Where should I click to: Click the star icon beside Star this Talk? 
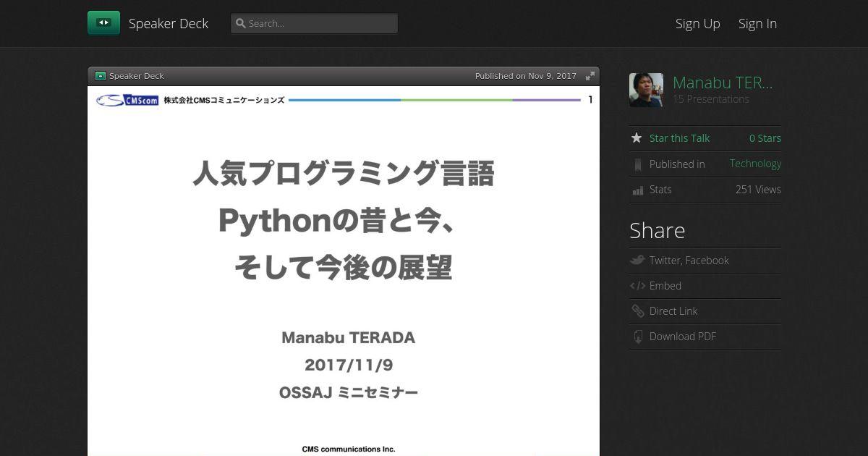coord(637,138)
